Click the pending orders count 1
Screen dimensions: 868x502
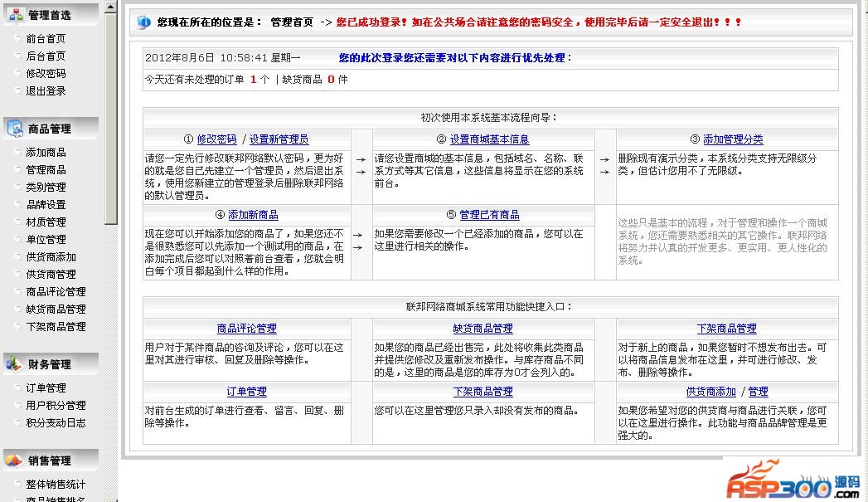click(x=254, y=80)
